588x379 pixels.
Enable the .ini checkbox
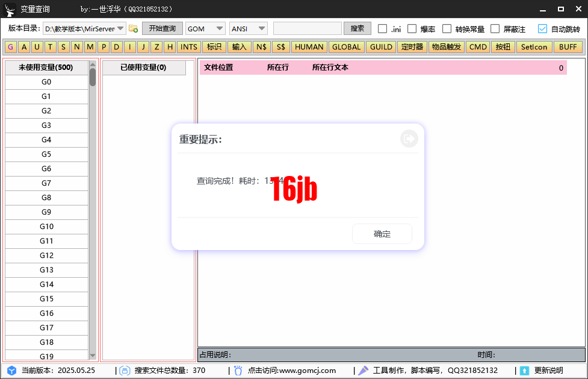pyautogui.click(x=383, y=28)
